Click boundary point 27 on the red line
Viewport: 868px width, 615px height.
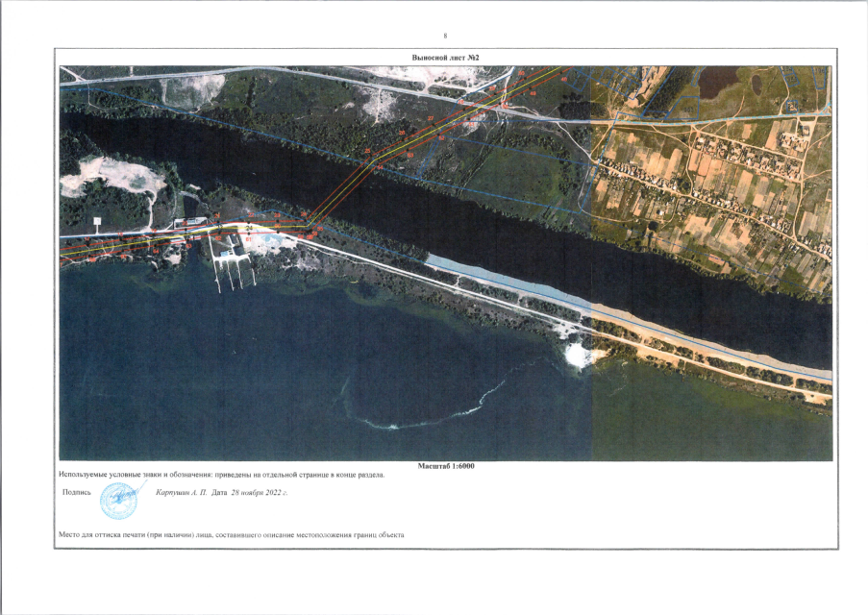[432, 118]
